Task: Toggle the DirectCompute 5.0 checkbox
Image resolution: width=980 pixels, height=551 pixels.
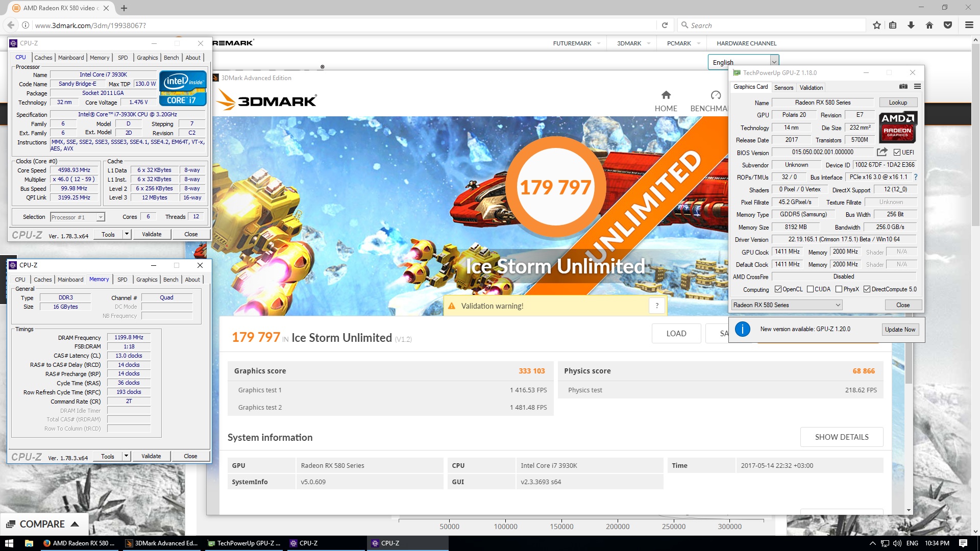Action: tap(867, 289)
